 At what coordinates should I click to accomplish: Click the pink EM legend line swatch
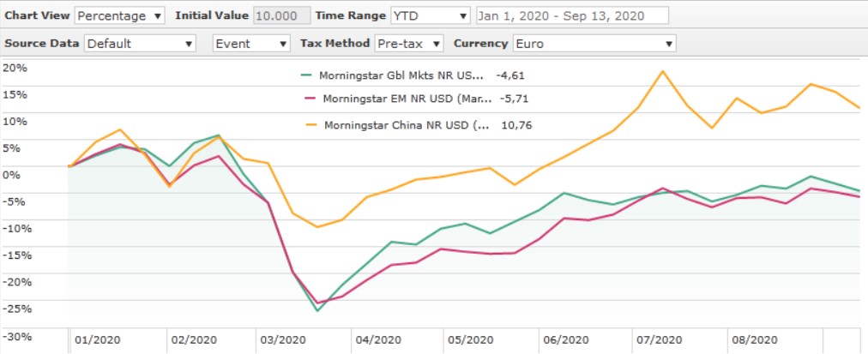307,99
